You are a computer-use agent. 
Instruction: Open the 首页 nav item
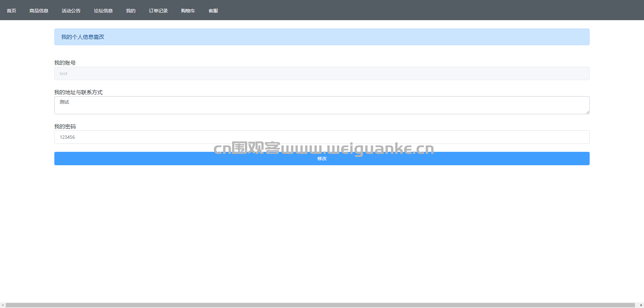(x=11, y=11)
